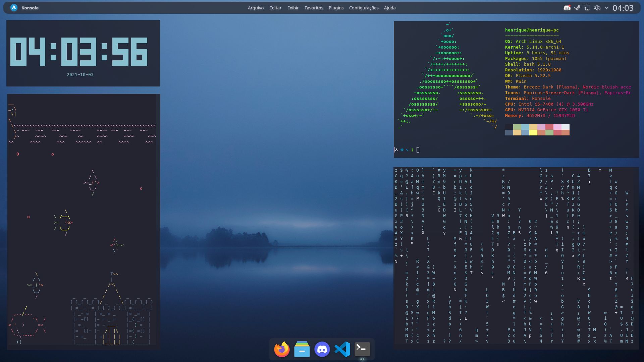Viewport: 644px width, 362px height.
Task: Open the Arquivo menu
Action: [x=256, y=8]
